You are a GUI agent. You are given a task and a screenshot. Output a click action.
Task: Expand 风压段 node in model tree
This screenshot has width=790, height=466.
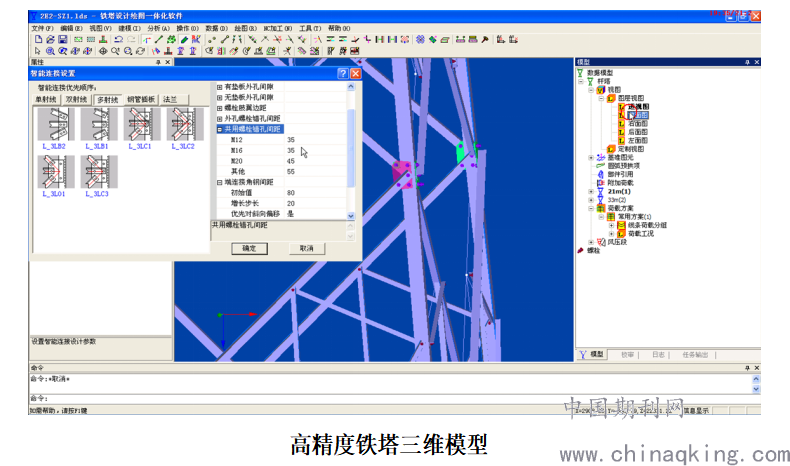(591, 242)
